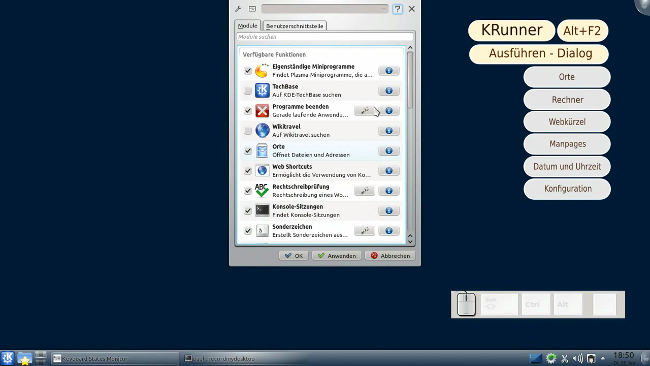
Task: Click the Datum und Uhrzeit pill button
Action: point(567,167)
